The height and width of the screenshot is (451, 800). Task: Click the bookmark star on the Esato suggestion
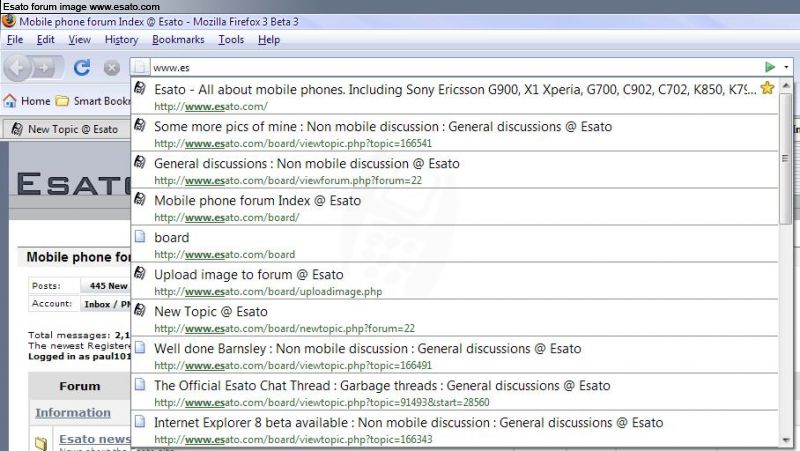pyautogui.click(x=767, y=88)
